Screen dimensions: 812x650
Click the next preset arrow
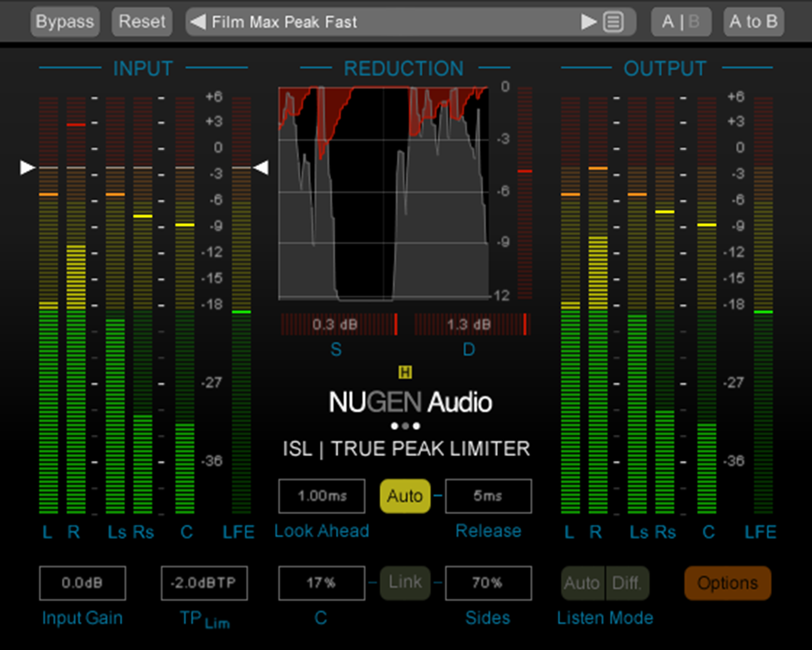point(588,22)
